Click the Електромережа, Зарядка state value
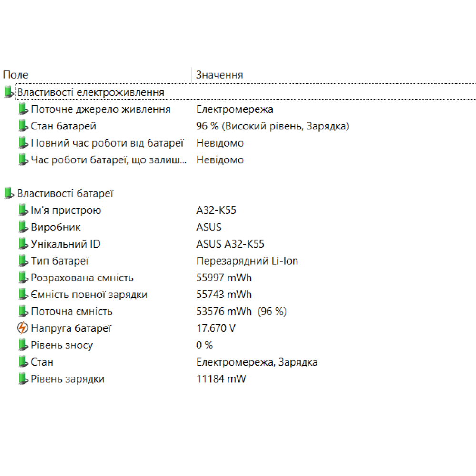 (257, 362)
